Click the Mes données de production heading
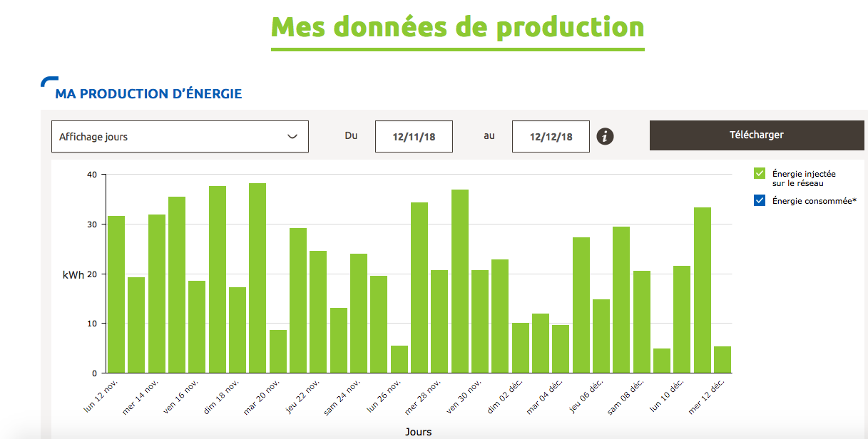Viewport: 868px width, 439px height. pyautogui.click(x=457, y=27)
